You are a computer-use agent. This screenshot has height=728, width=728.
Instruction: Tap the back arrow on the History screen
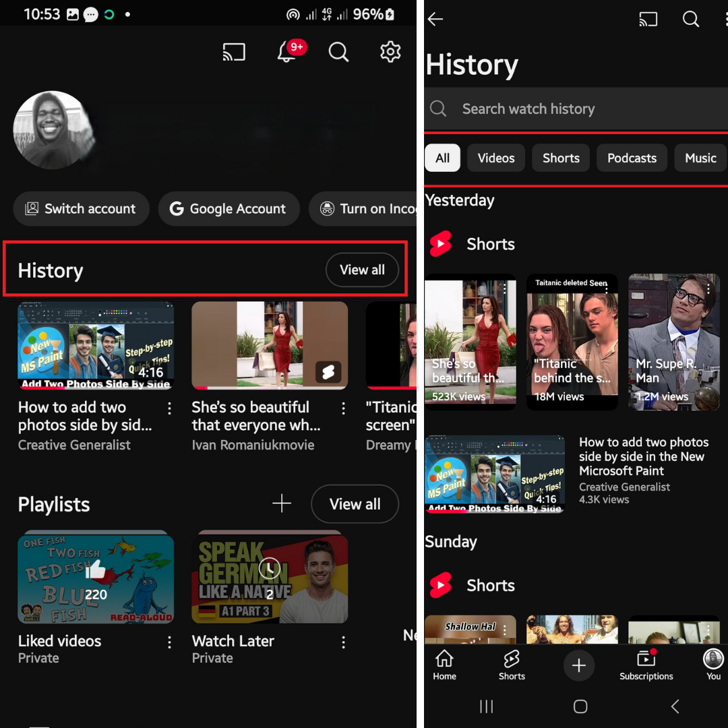(x=435, y=19)
